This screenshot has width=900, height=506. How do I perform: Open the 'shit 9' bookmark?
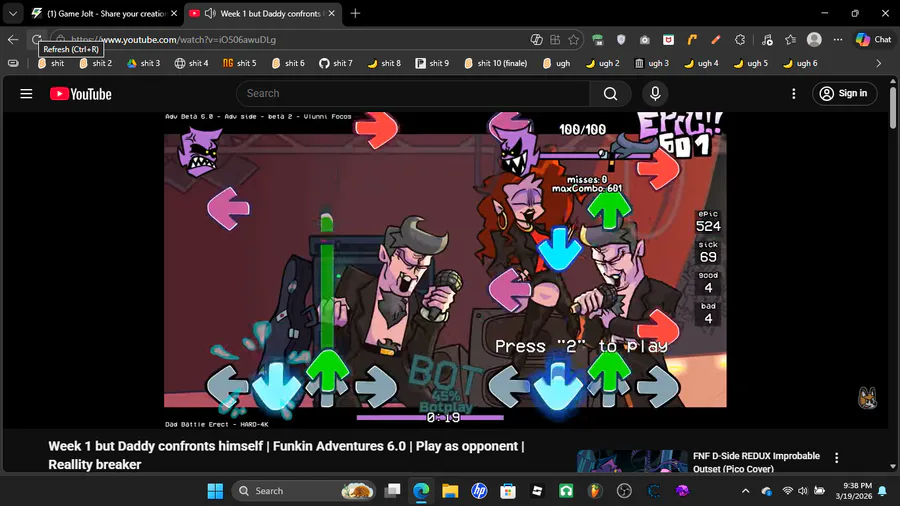(x=432, y=63)
